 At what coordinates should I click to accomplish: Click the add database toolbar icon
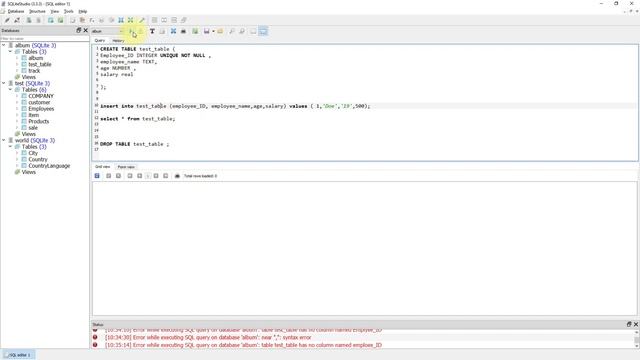coord(29,20)
